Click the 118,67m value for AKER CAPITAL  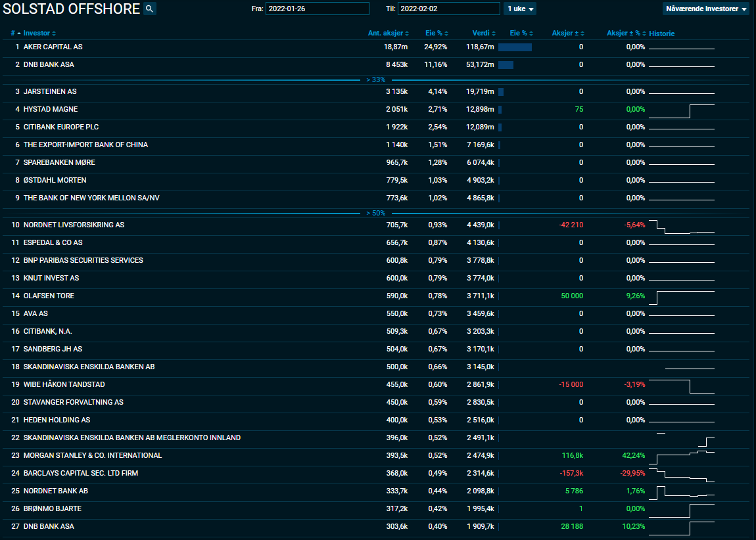pyautogui.click(x=480, y=47)
